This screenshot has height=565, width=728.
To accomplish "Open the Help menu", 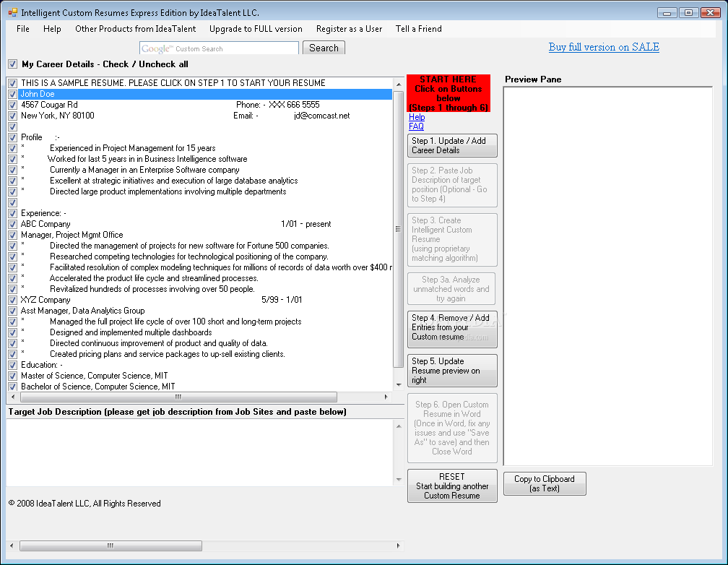I will point(52,29).
